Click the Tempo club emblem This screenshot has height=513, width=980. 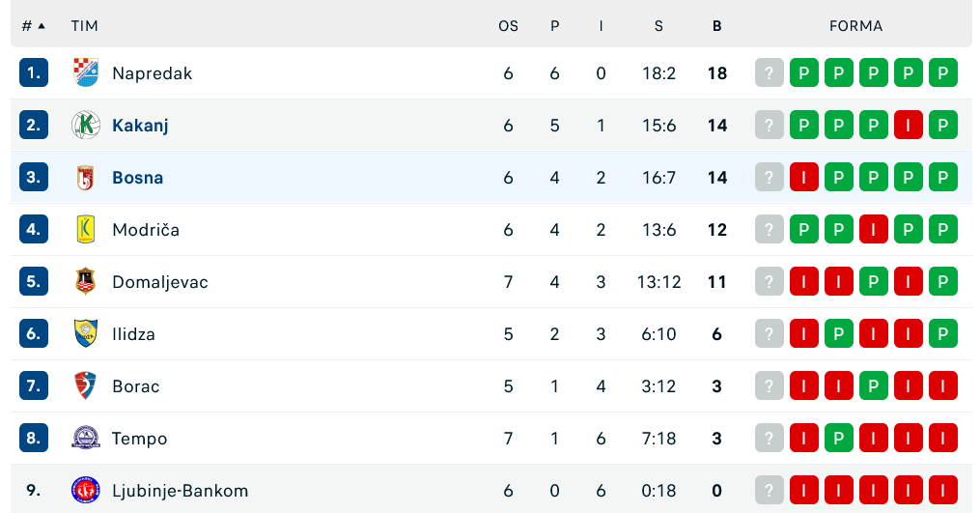(86, 438)
